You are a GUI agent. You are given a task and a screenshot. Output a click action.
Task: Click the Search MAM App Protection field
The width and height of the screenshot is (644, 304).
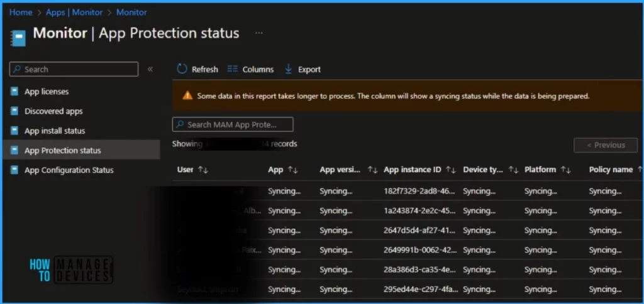click(x=233, y=124)
